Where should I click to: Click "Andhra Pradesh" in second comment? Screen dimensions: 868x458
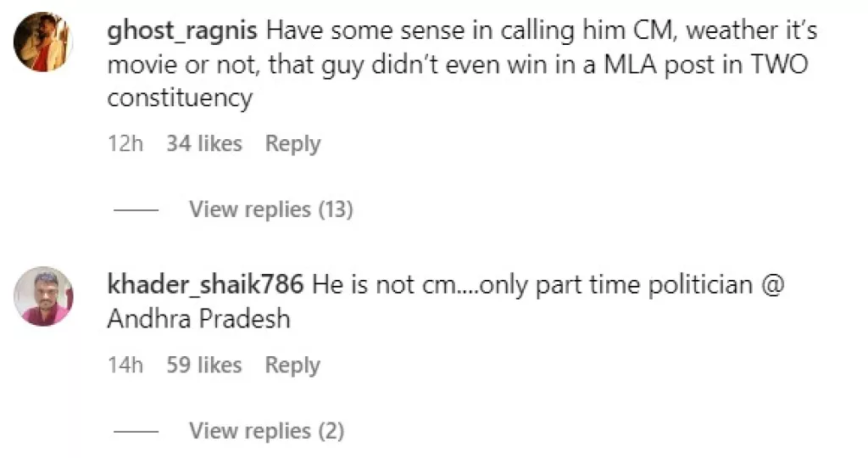click(x=198, y=319)
